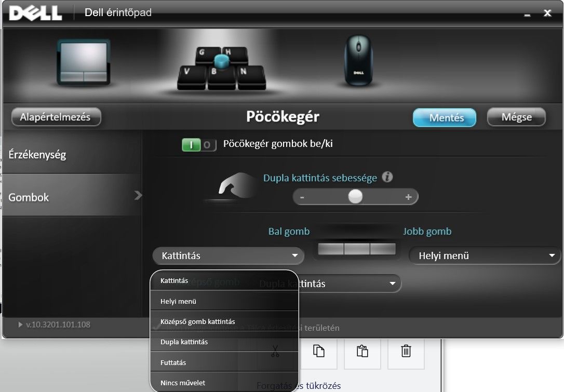Choose Nincs művelet from the dropdown list
This screenshot has height=392, width=564.
[x=224, y=383]
